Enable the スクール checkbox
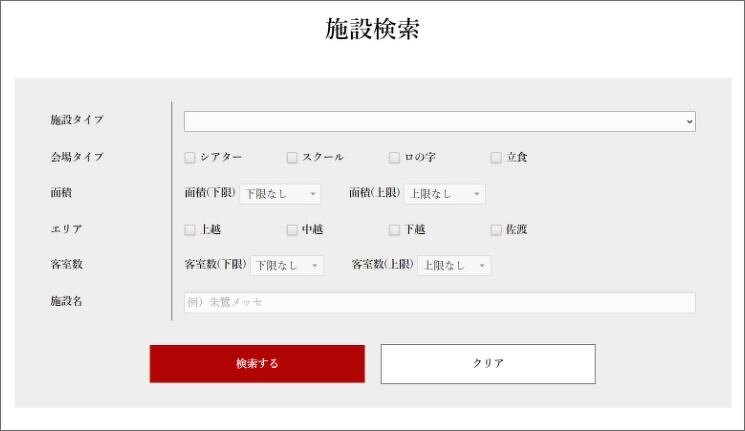Screen dimensions: 745x431 pos(292,157)
